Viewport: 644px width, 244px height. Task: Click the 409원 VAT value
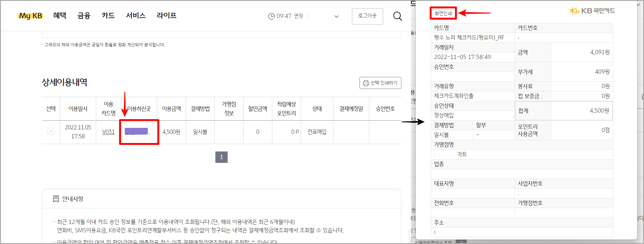click(x=602, y=72)
